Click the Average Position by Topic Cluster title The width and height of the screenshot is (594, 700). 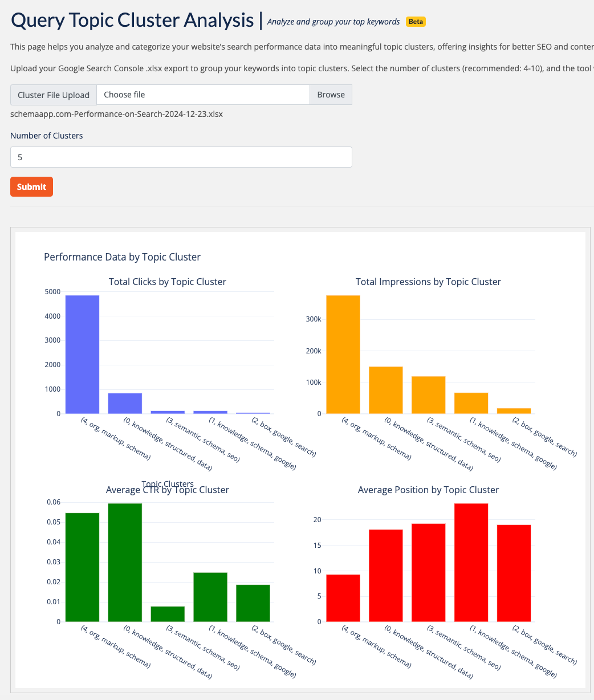pyautogui.click(x=428, y=490)
